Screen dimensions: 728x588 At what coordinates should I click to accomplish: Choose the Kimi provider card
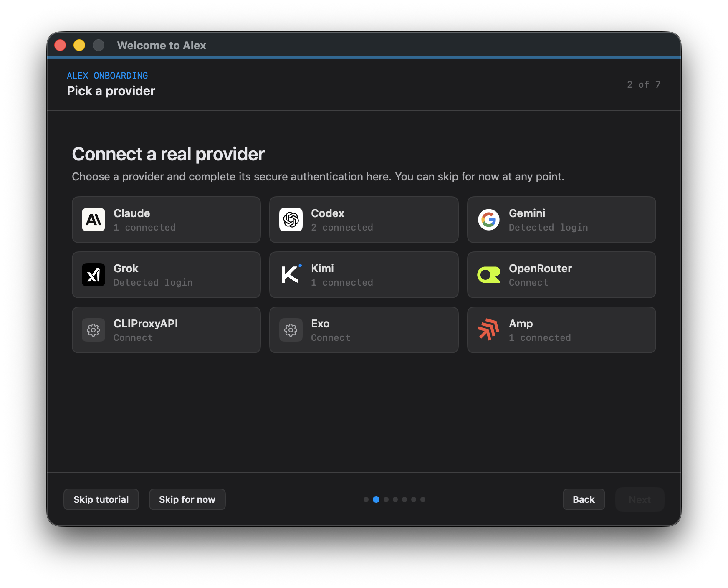click(364, 275)
